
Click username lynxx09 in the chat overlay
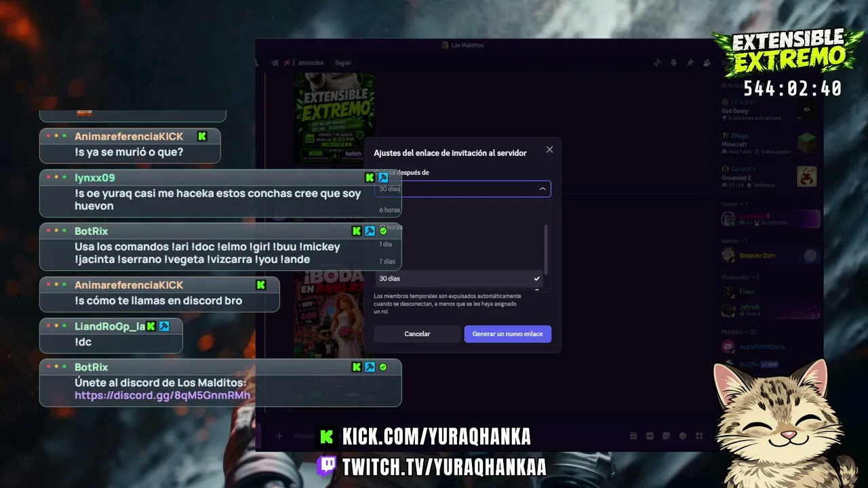pos(95,178)
